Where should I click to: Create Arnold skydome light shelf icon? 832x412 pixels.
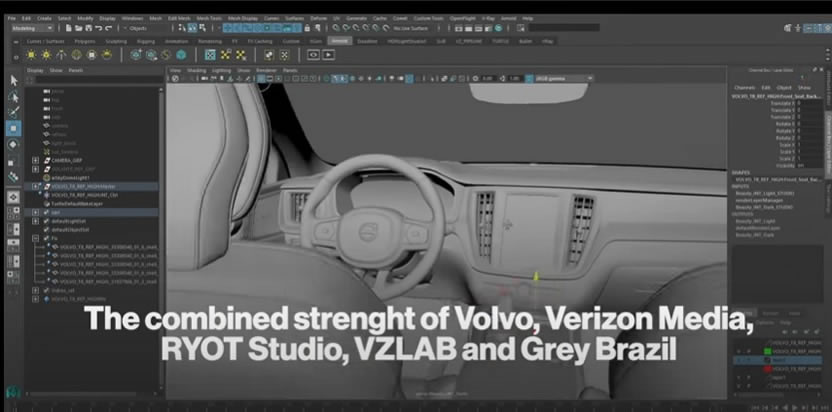point(76,55)
